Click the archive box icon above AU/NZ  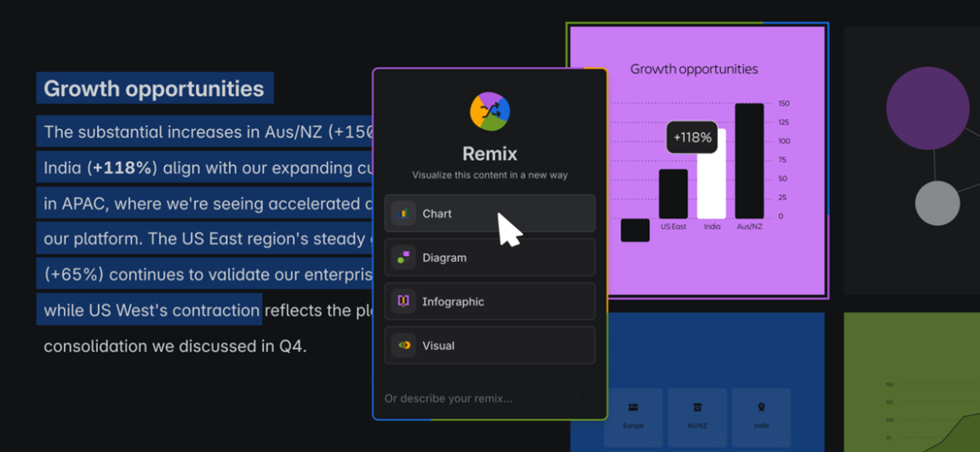pos(698,407)
